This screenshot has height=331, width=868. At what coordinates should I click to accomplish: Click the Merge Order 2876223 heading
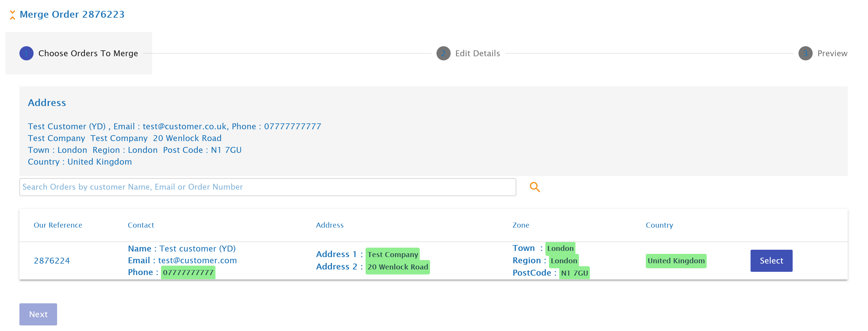[x=72, y=14]
